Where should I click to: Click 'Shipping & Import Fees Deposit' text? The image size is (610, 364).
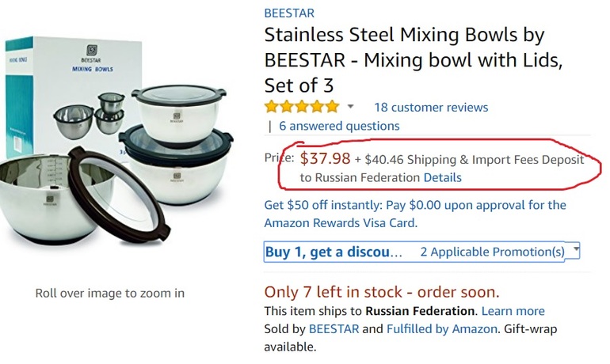[x=497, y=160]
